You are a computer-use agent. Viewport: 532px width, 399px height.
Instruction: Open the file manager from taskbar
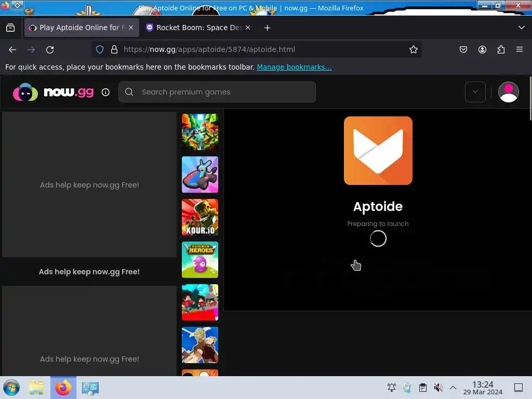point(36,388)
